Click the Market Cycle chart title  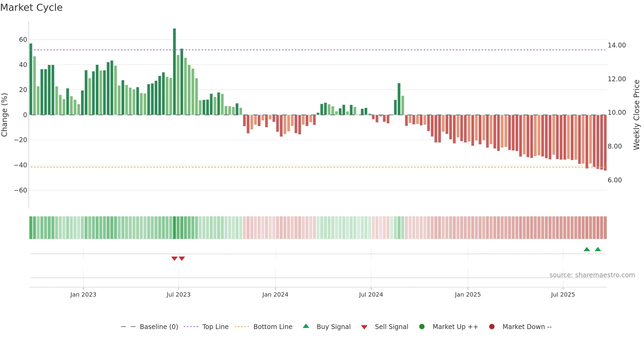(31, 8)
